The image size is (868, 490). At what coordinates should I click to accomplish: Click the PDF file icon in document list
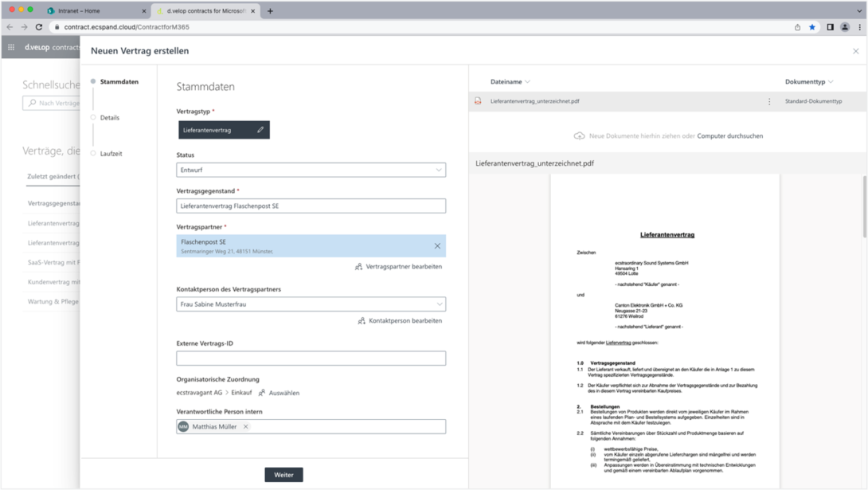pyautogui.click(x=478, y=100)
